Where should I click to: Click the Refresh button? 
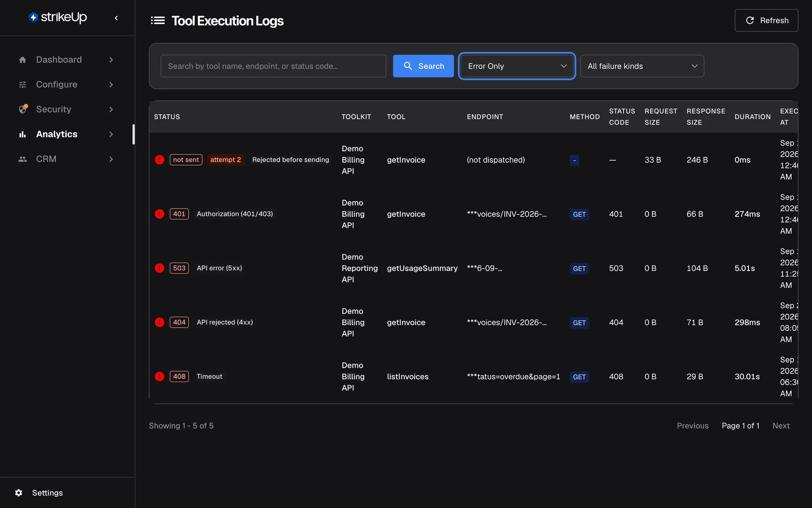766,20
